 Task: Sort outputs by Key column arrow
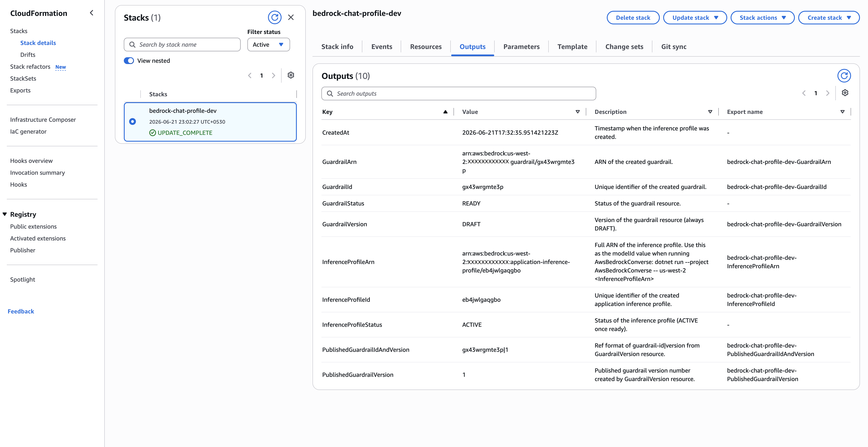(x=445, y=112)
